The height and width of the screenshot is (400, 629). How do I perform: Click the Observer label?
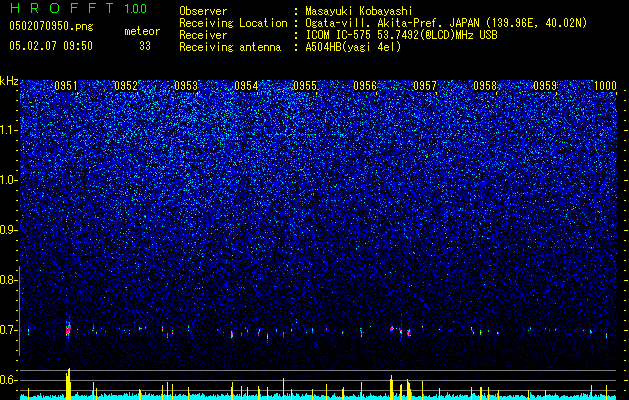[x=203, y=11]
